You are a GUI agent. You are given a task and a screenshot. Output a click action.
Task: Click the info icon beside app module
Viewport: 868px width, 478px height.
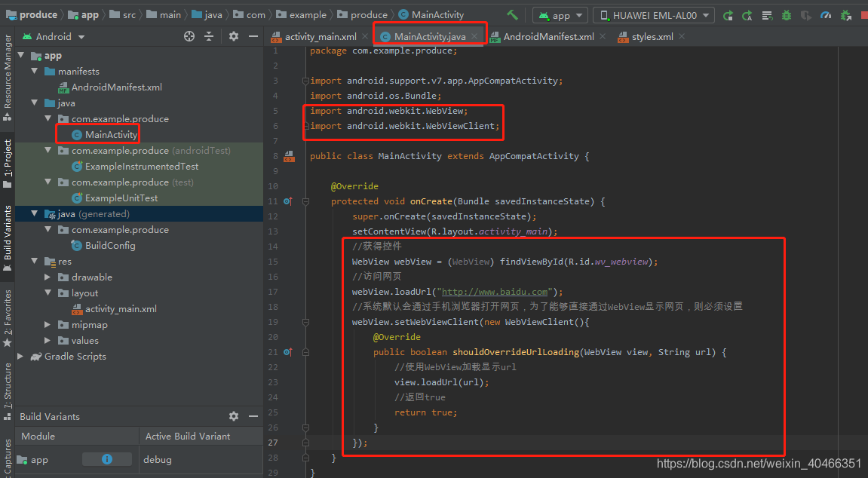coord(107,459)
